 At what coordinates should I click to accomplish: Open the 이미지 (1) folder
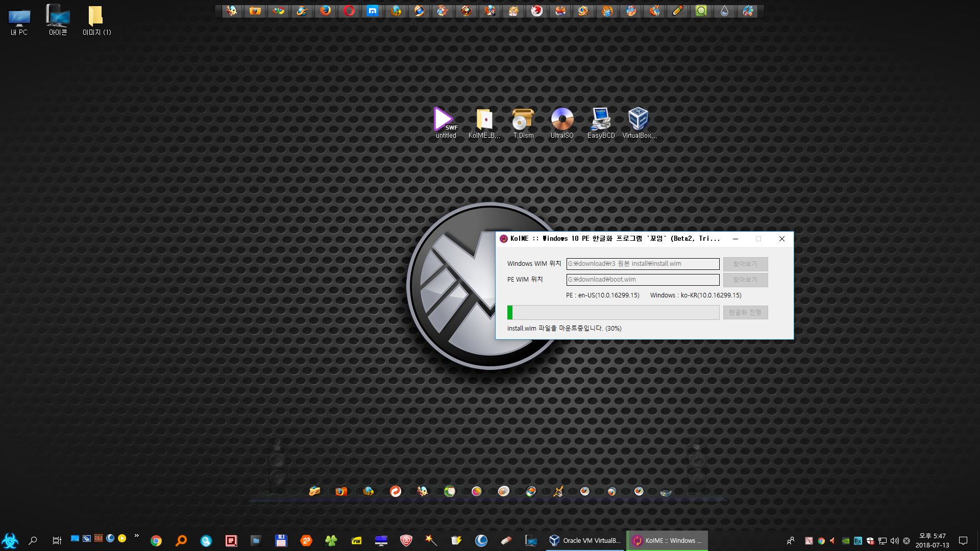pos(96,20)
